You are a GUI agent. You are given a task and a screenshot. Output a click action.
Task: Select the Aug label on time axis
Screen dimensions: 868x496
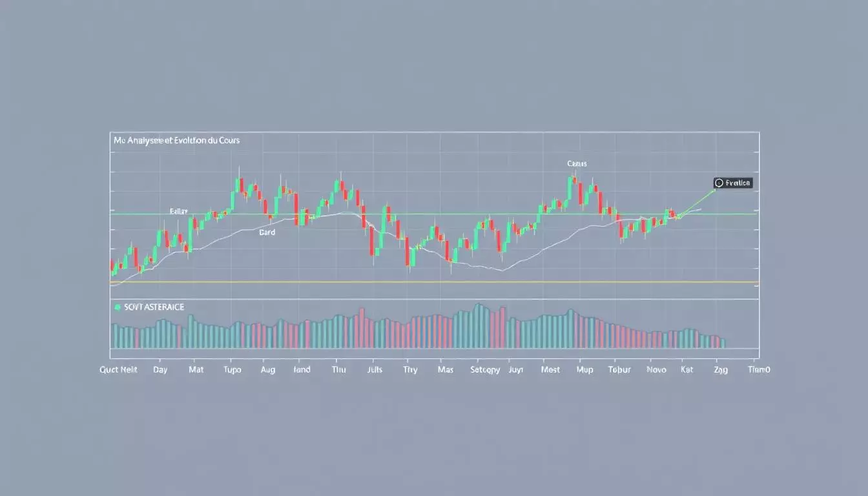pos(267,370)
